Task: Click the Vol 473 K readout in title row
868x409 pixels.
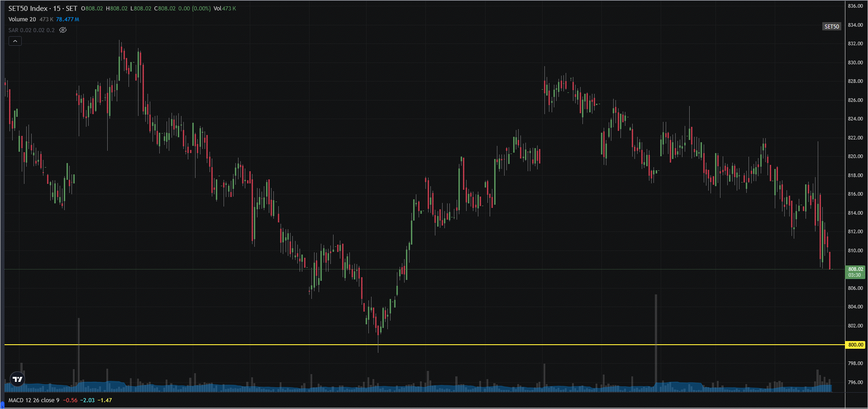Action: pos(225,9)
